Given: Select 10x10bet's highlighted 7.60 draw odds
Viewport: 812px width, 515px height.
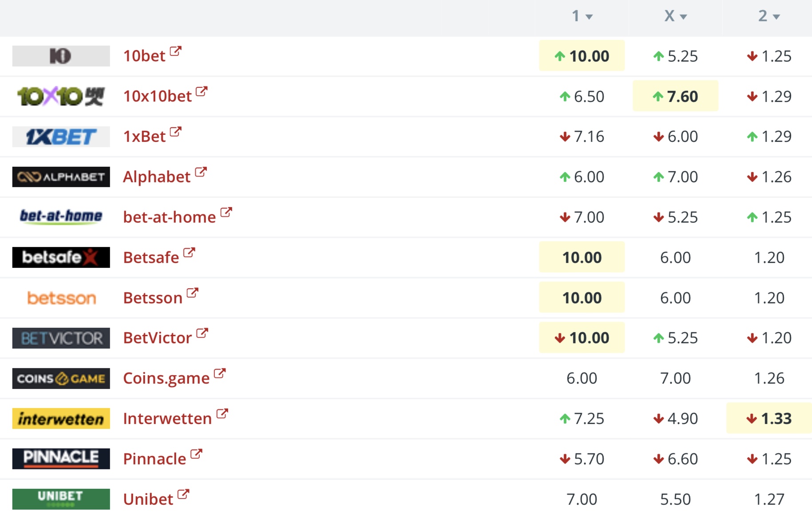Looking at the screenshot, I should coord(675,96).
